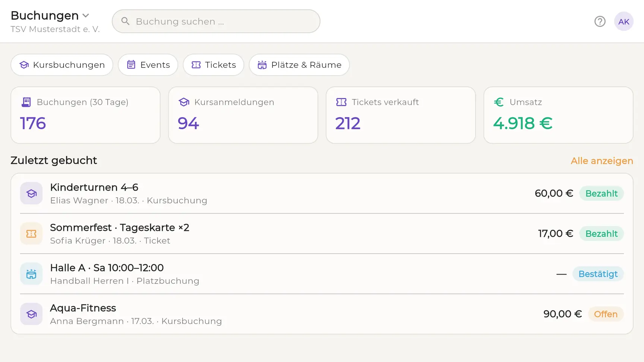Click the court icon beside Halle A booking

pyautogui.click(x=31, y=274)
